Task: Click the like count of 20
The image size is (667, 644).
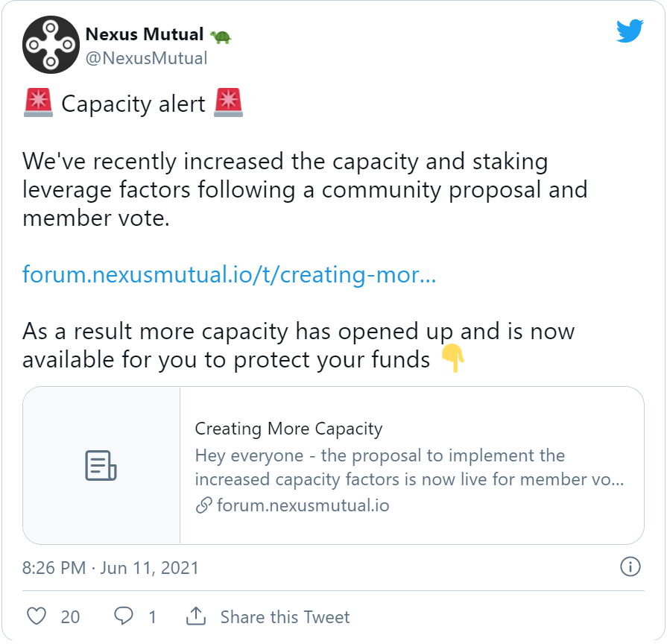Action: click(x=70, y=617)
